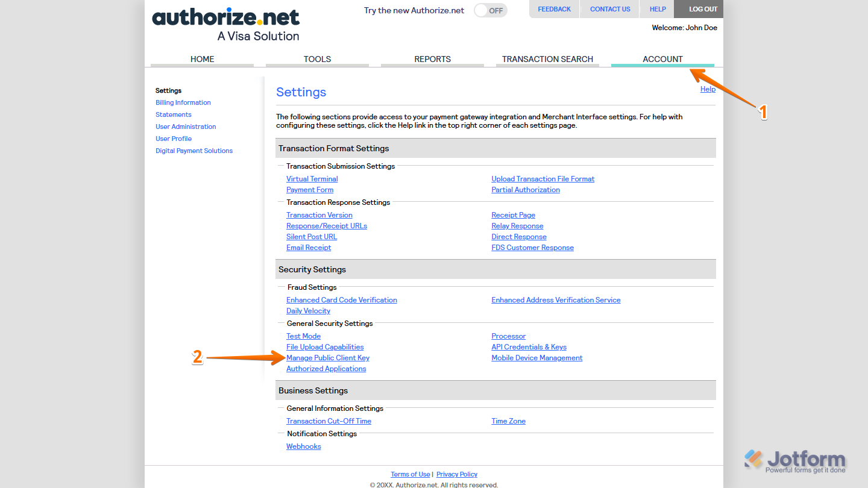The height and width of the screenshot is (488, 868).
Task: View the Privacy Policy at the bottom
Action: tap(456, 474)
